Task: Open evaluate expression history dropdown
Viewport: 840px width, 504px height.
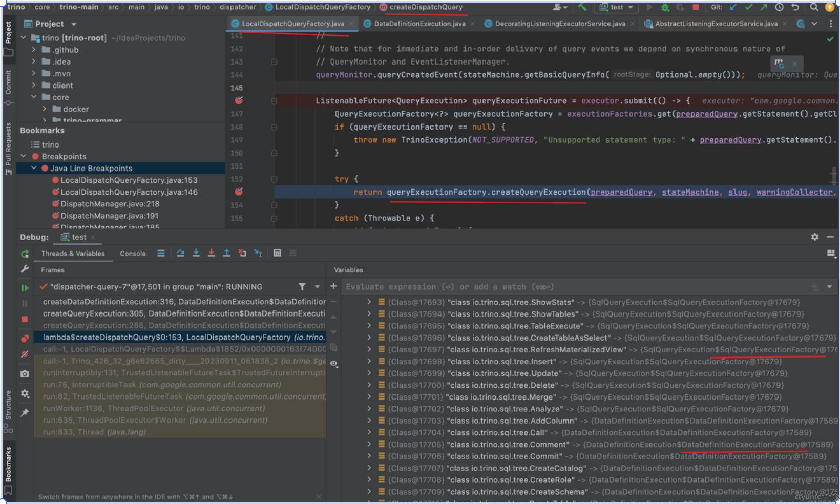Action: pyautogui.click(x=829, y=287)
